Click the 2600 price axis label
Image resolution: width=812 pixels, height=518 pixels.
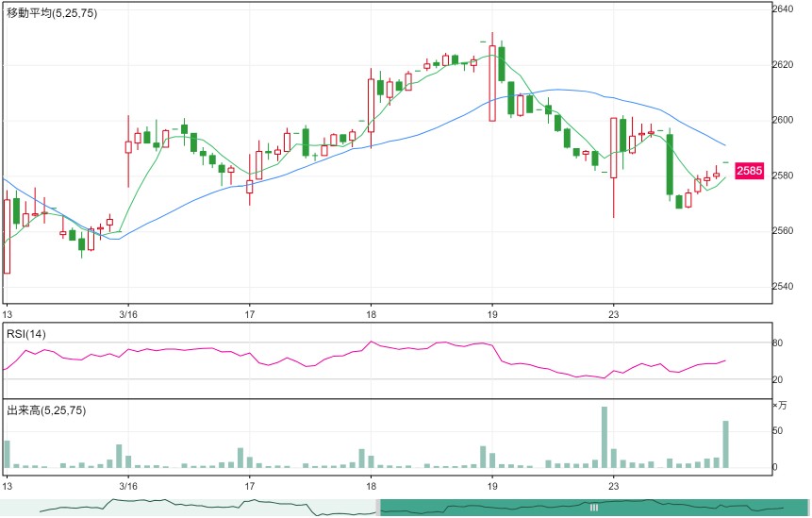[x=782, y=120]
